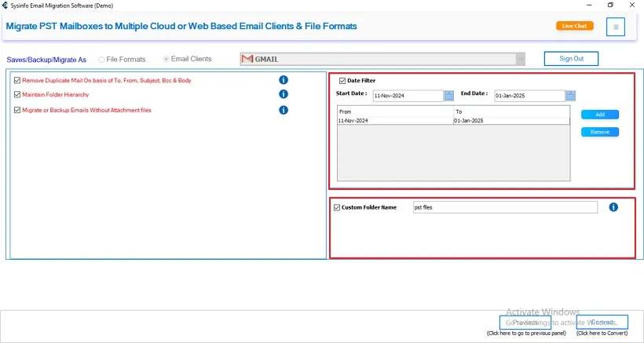Open the Start Date calendar picker
The width and height of the screenshot is (644, 343).
tap(449, 96)
